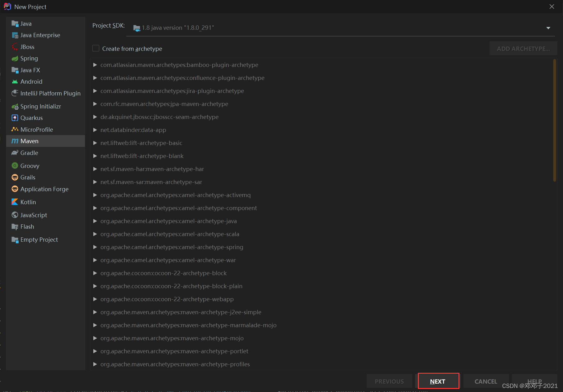Select cocoon-22-archetype-webapp row
Viewport: 563px width, 392px height.
coord(322,299)
